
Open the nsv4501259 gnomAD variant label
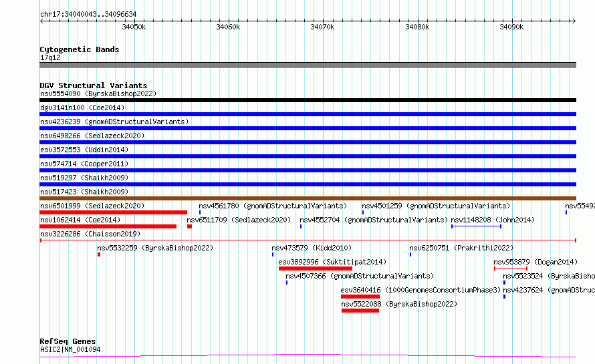(436, 206)
